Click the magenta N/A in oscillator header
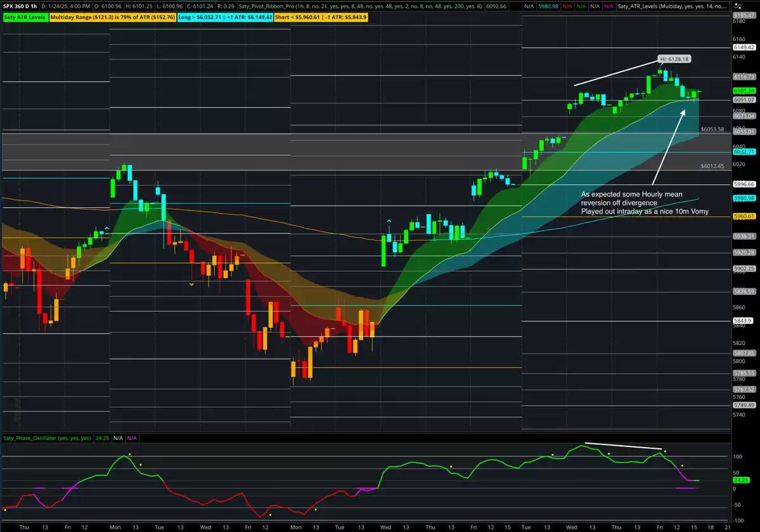Screen dimensions: 760x532 pyautogui.click(x=132, y=438)
